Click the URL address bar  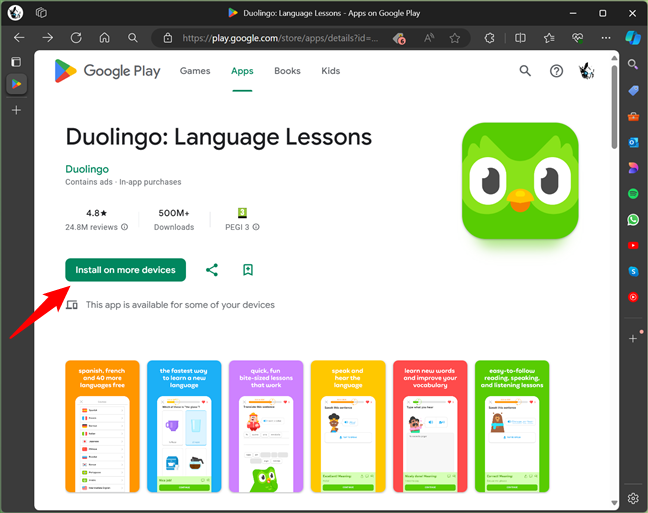pyautogui.click(x=280, y=38)
